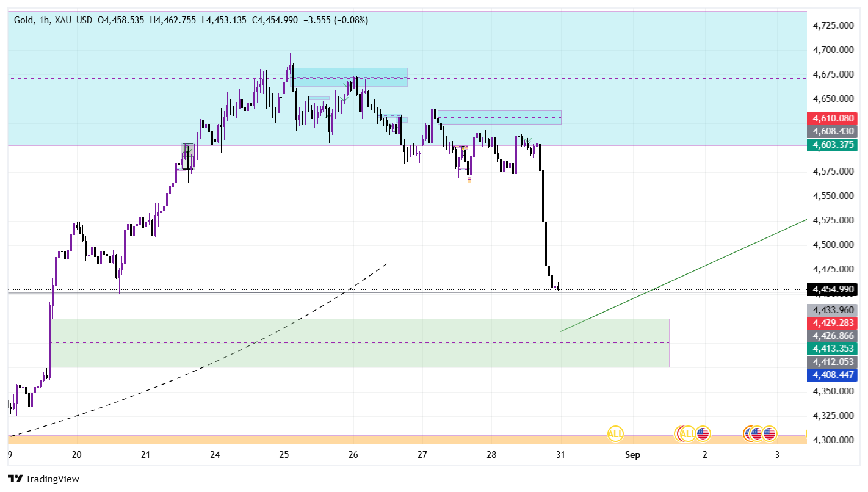Click the date label 21 on the time axis
The image size is (868, 492).
coord(145,455)
